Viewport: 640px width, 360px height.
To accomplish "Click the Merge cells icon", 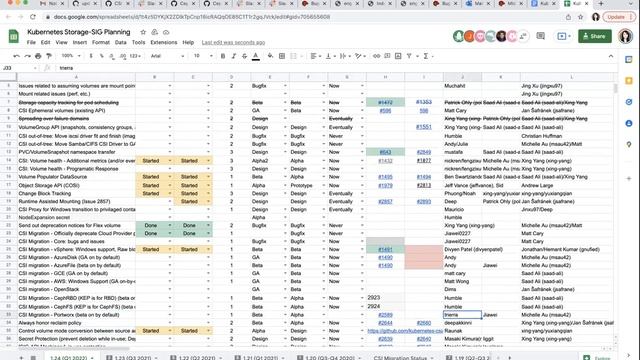I will [x=293, y=56].
